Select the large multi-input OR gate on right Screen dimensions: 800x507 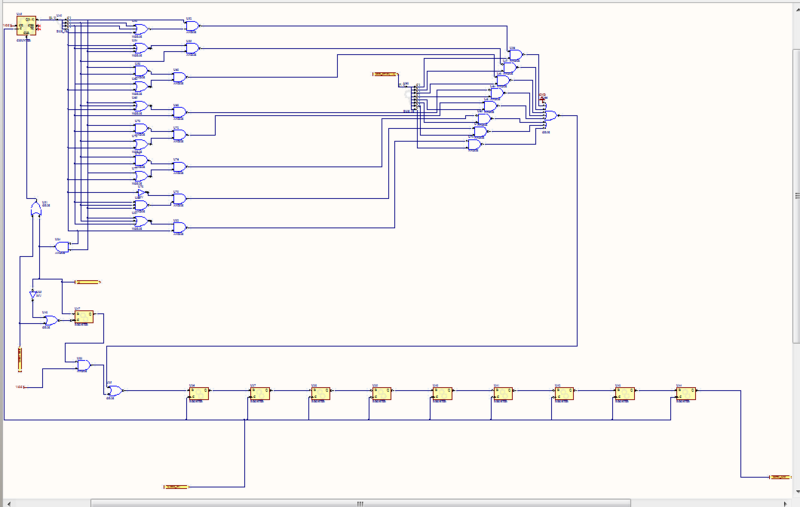pyautogui.click(x=549, y=116)
